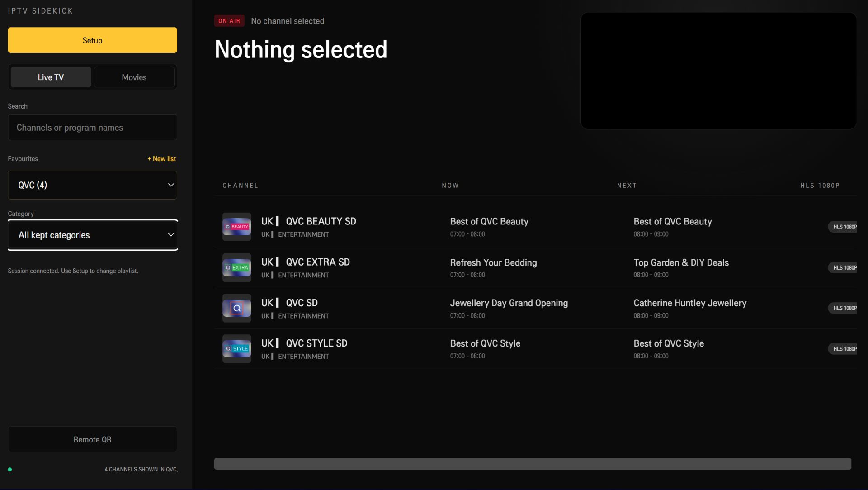
Task: Click the CHANNEL column header
Action: pyautogui.click(x=240, y=186)
